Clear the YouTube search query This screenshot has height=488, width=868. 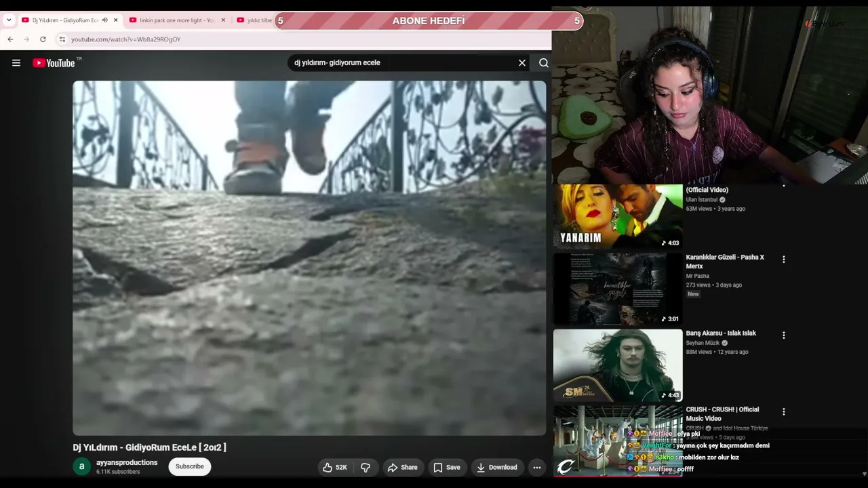coord(522,63)
